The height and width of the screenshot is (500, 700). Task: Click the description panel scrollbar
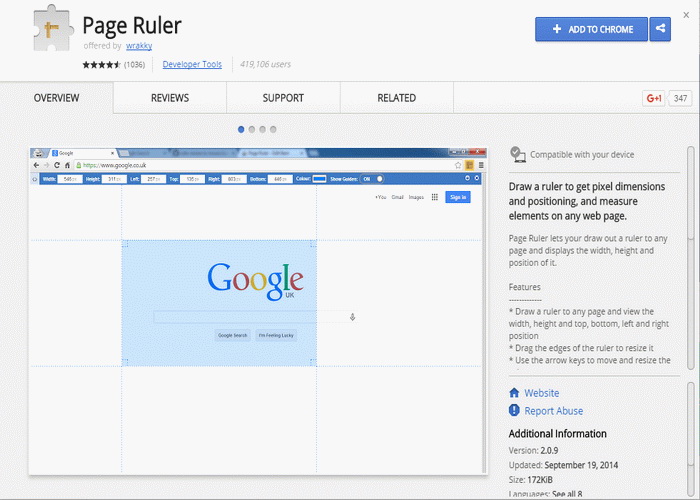[x=691, y=258]
